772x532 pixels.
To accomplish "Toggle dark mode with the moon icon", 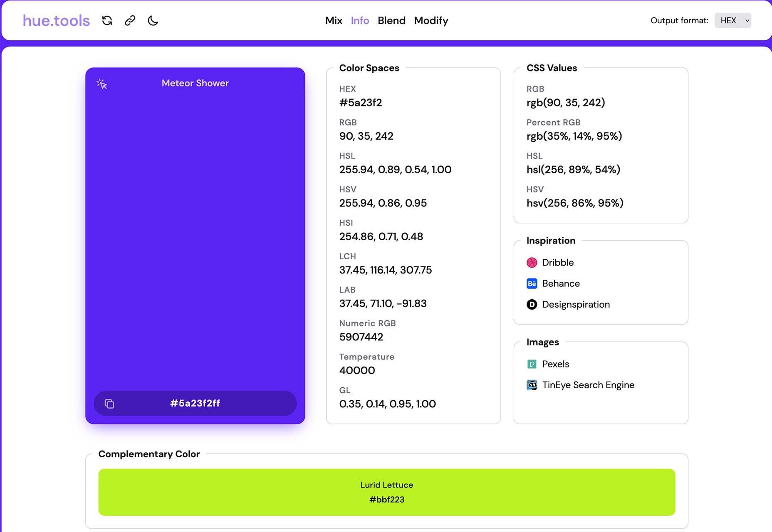I will [x=153, y=20].
